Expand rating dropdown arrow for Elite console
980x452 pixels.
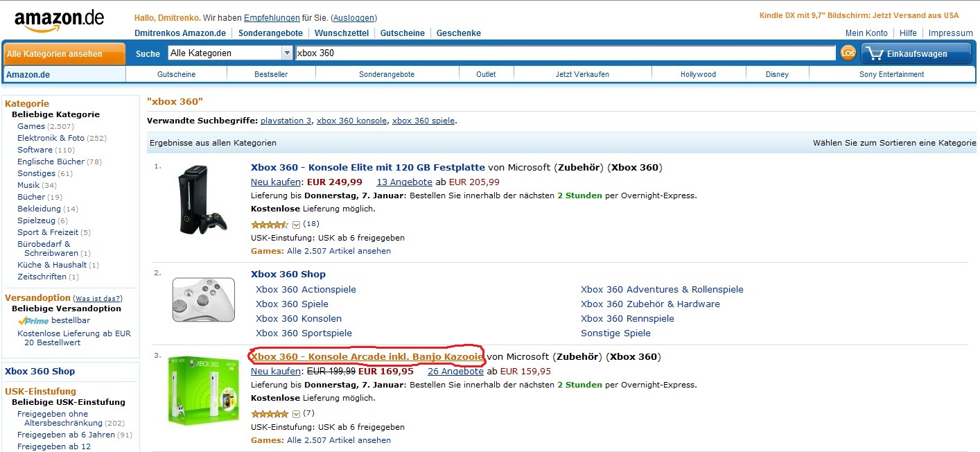click(x=296, y=224)
